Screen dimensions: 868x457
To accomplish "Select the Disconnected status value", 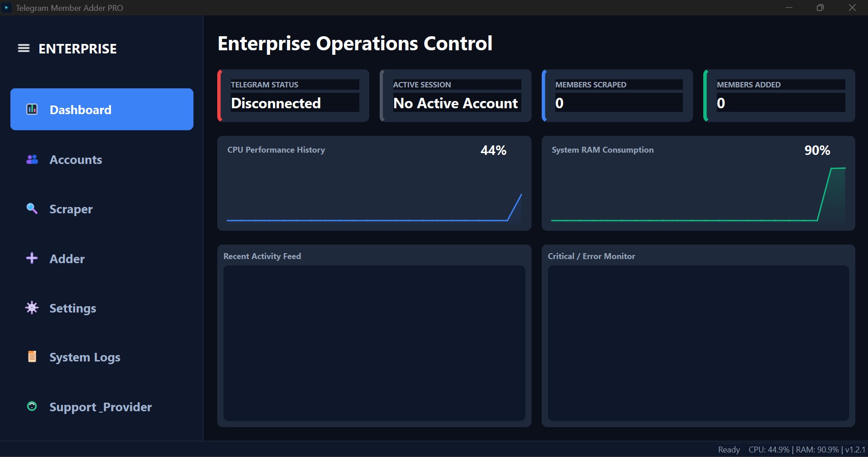I will 276,103.
